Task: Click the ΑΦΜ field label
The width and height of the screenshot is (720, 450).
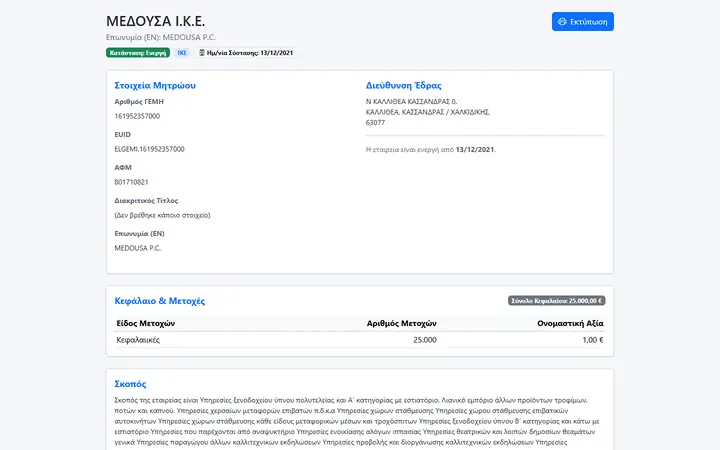Action: pyautogui.click(x=123, y=168)
